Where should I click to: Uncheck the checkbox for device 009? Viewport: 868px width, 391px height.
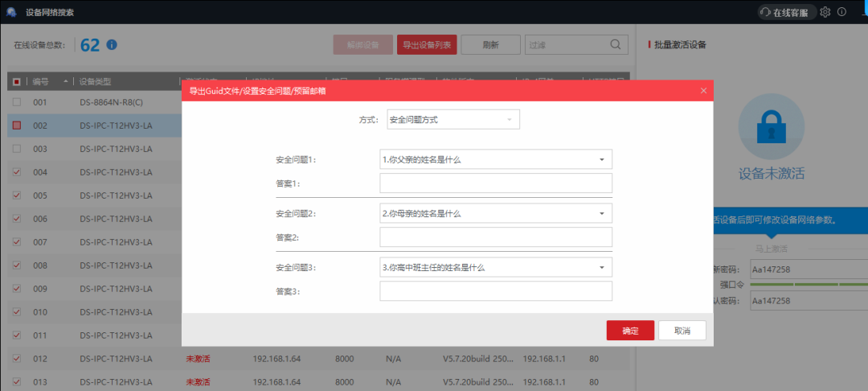pyautogui.click(x=17, y=289)
